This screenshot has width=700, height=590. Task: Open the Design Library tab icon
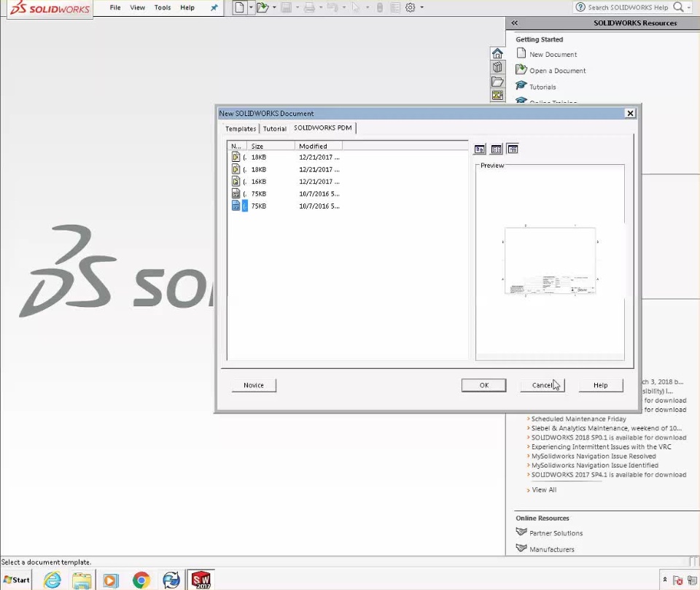pyautogui.click(x=497, y=67)
